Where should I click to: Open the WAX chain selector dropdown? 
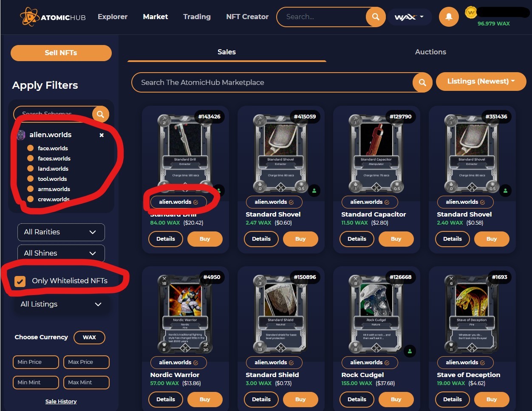[x=410, y=17]
